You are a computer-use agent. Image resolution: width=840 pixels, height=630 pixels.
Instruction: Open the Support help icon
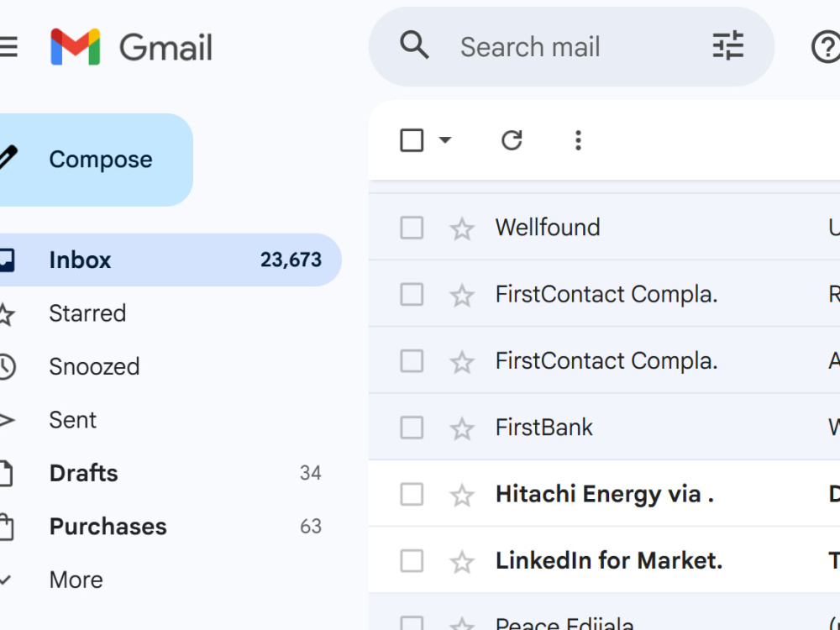click(826, 47)
